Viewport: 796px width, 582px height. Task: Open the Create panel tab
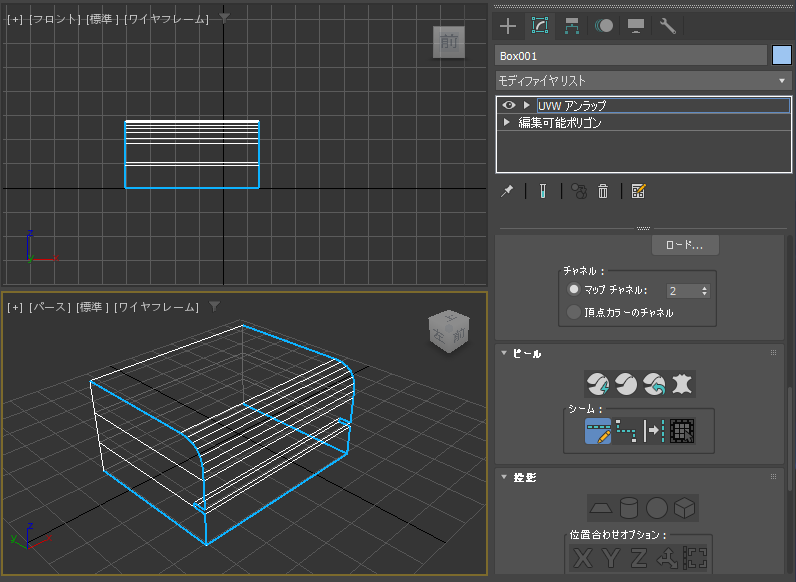pyautogui.click(x=508, y=26)
